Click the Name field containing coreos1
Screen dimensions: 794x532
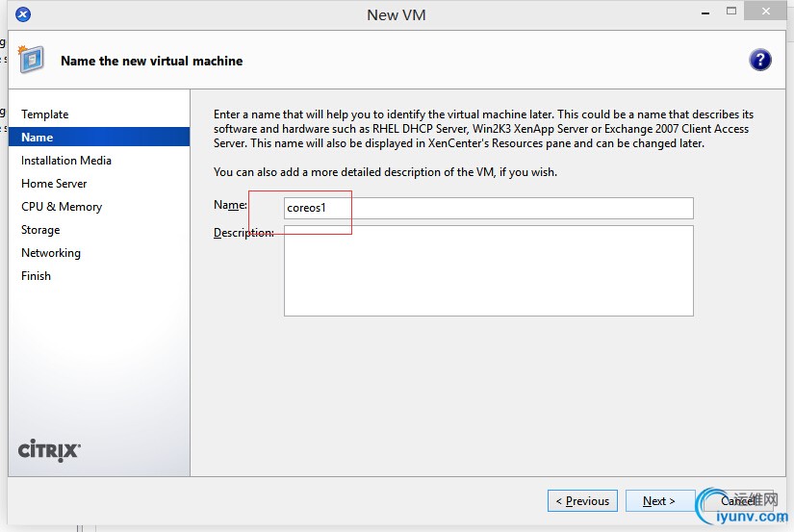coord(488,208)
